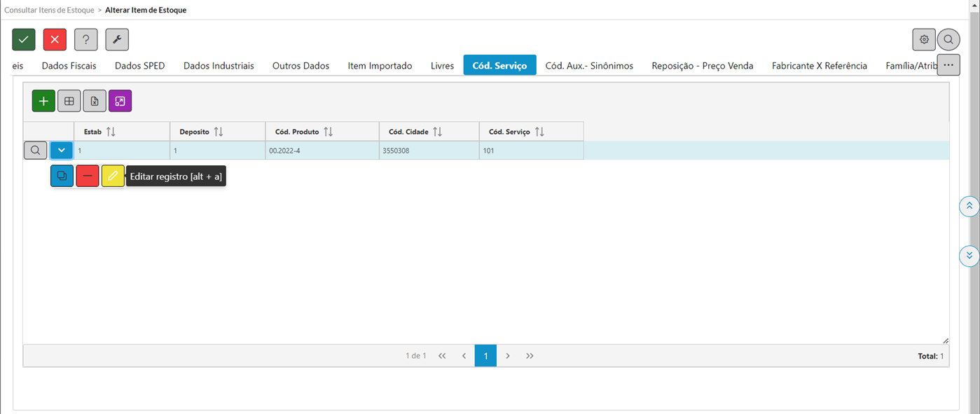980x414 pixels.
Task: Sort by Estab column arrows
Action: 111,132
